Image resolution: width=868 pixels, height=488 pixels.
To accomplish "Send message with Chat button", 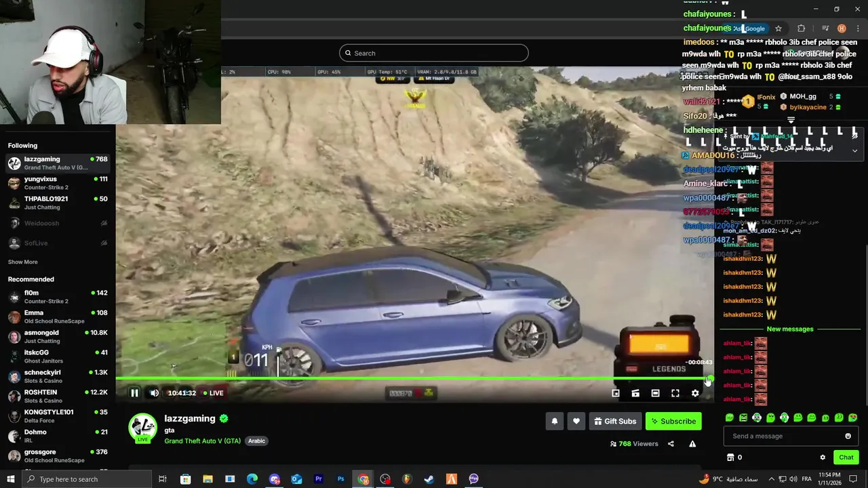I will point(846,457).
